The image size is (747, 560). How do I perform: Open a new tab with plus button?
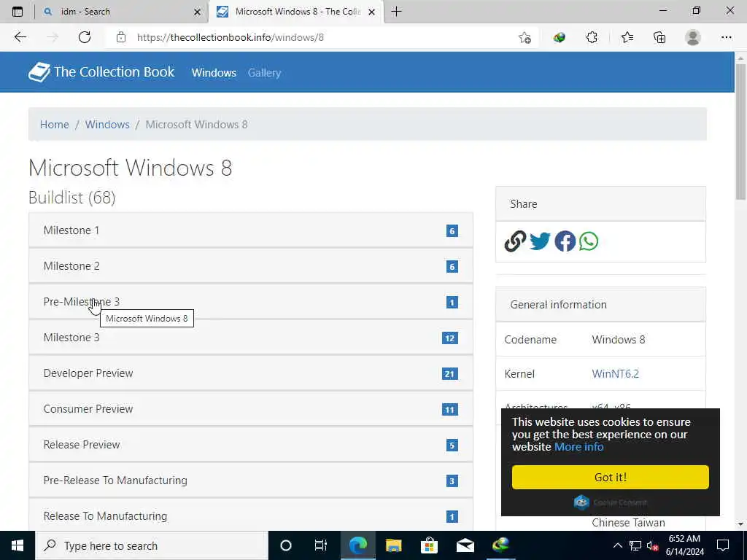(396, 12)
